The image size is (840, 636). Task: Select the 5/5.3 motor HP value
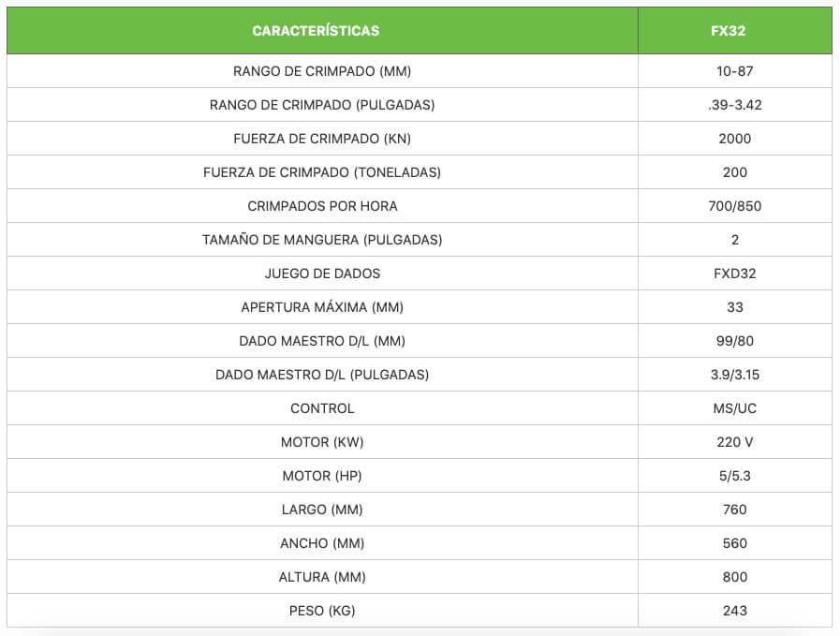point(735,476)
